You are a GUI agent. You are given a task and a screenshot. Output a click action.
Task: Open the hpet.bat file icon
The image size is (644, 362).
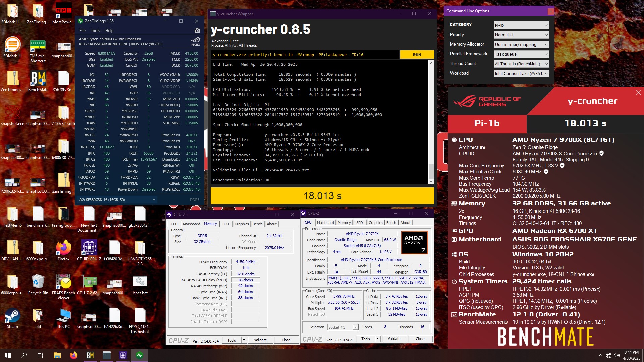click(140, 285)
